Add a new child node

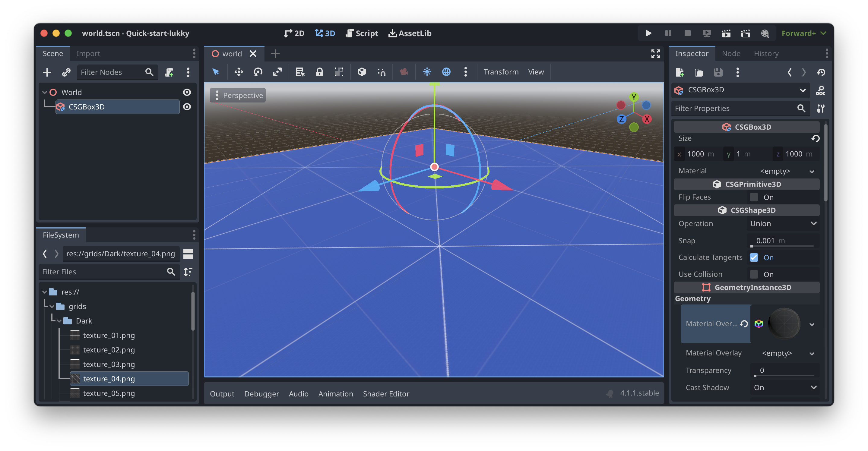point(47,72)
